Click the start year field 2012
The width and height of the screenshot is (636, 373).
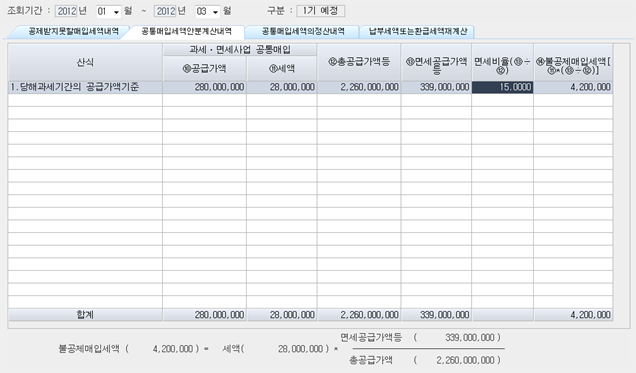pyautogui.click(x=67, y=11)
